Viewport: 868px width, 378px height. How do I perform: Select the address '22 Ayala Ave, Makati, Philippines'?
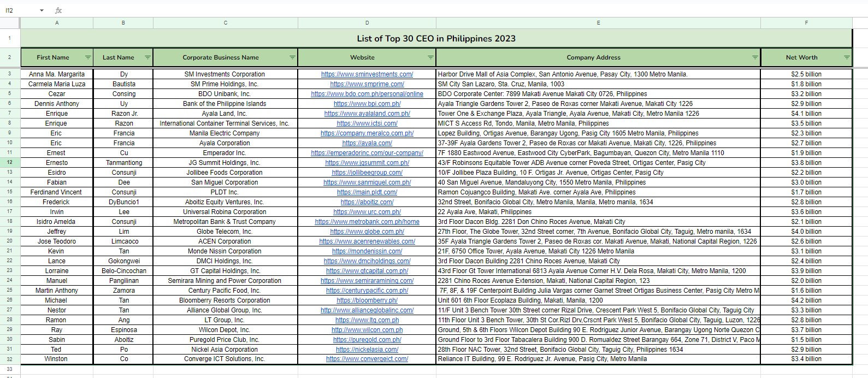pyautogui.click(x=598, y=212)
